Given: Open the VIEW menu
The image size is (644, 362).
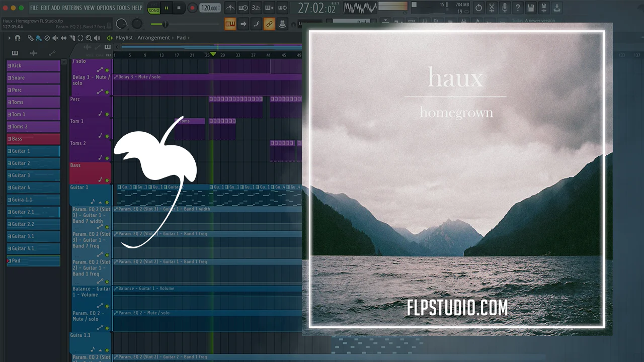Looking at the screenshot, I should click(x=89, y=8).
